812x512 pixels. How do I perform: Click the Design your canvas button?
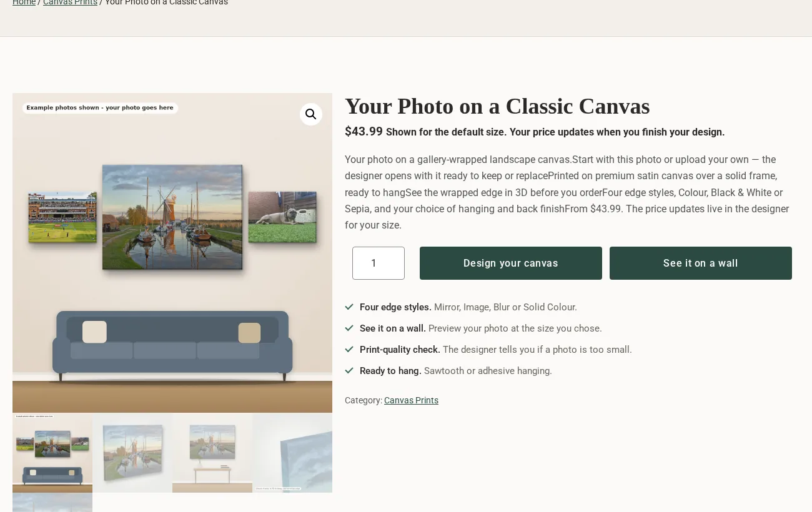pyautogui.click(x=511, y=263)
